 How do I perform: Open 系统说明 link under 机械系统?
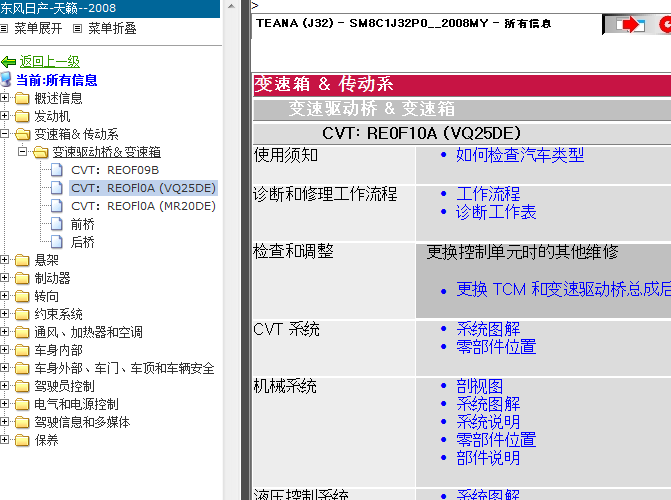[x=488, y=422]
